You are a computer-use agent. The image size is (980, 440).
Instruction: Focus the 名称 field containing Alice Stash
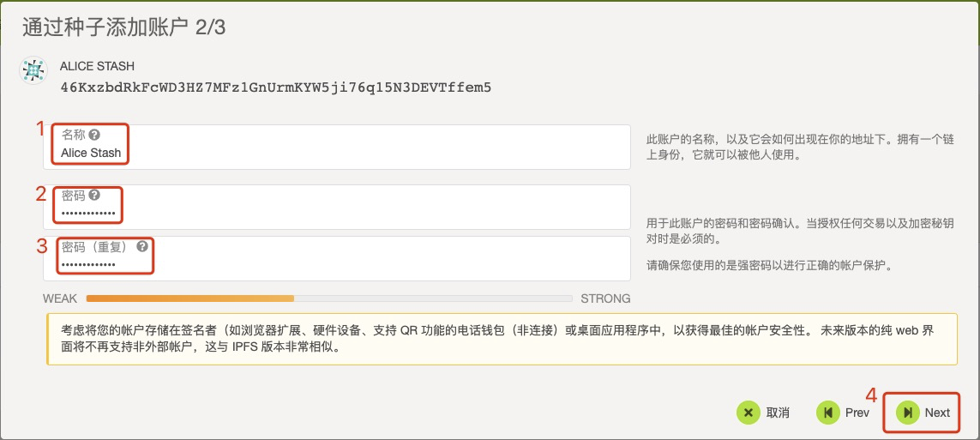click(x=343, y=154)
